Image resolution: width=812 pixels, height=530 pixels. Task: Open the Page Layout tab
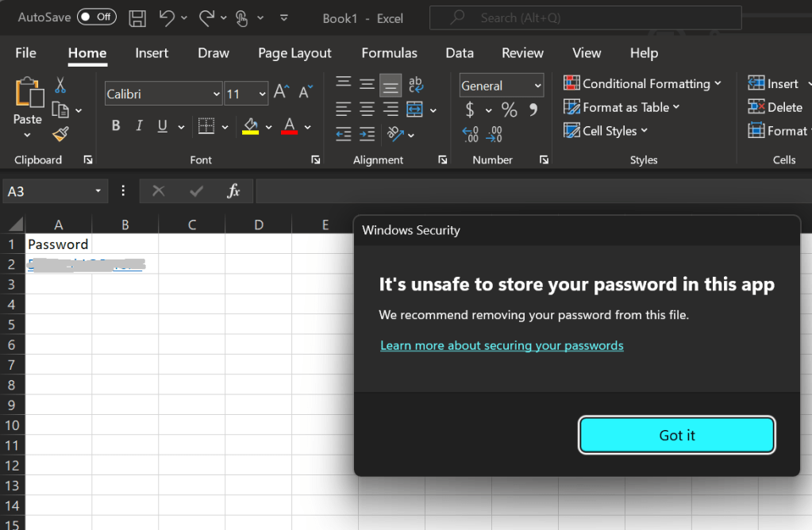click(294, 53)
